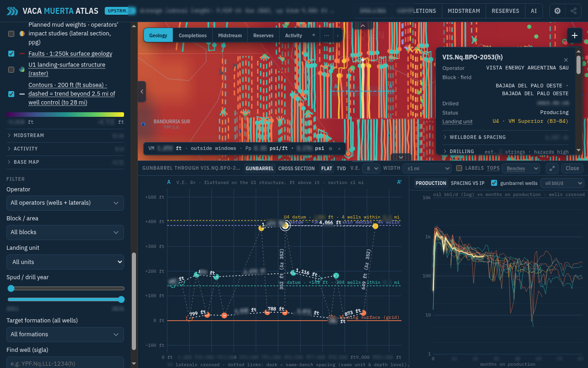Click the up chevron handle atop the map
Viewport: 588px width, 368px height.
click(363, 26)
